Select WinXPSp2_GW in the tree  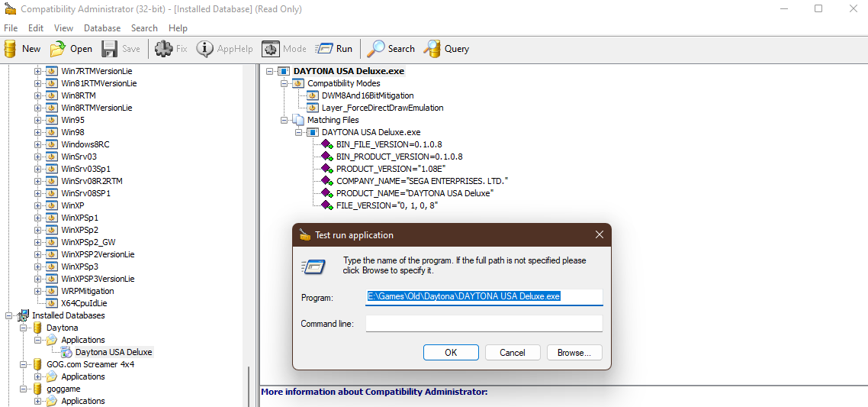[88, 242]
